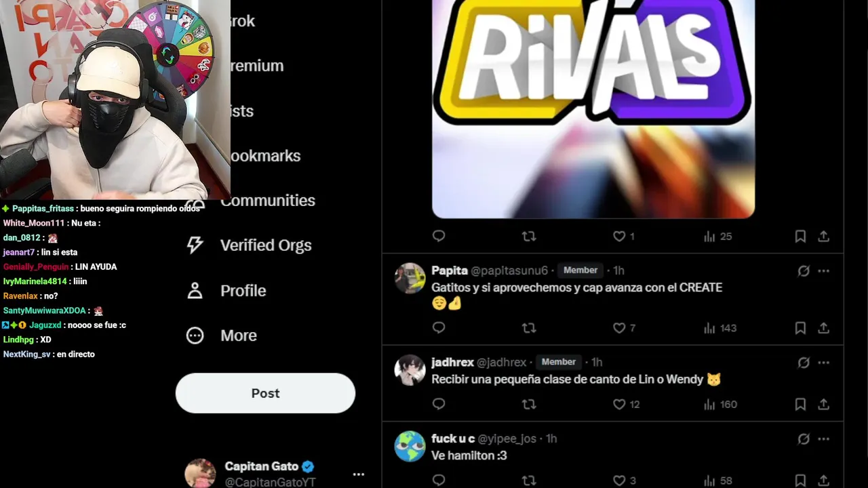
Task: View analytics on Rivals post showing 25
Action: 717,237
